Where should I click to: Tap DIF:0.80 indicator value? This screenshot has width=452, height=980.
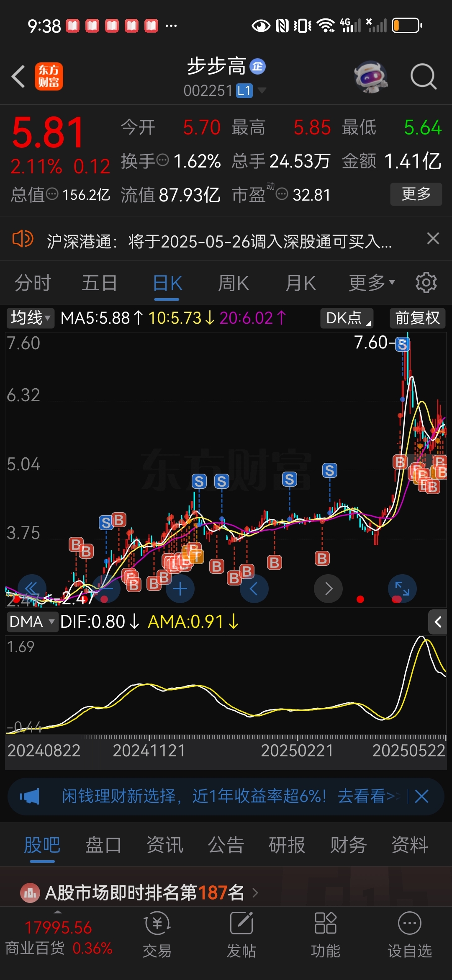tap(100, 622)
